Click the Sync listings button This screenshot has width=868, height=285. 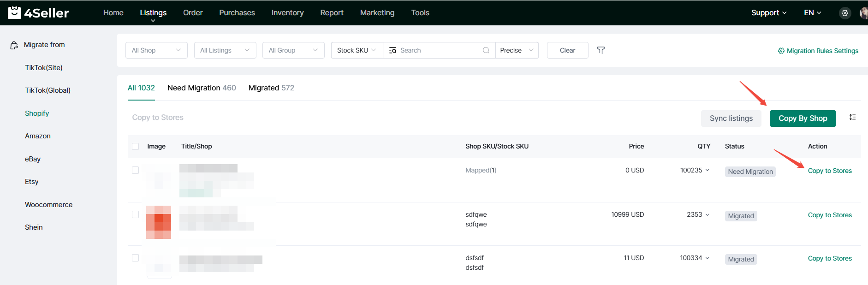[731, 119]
